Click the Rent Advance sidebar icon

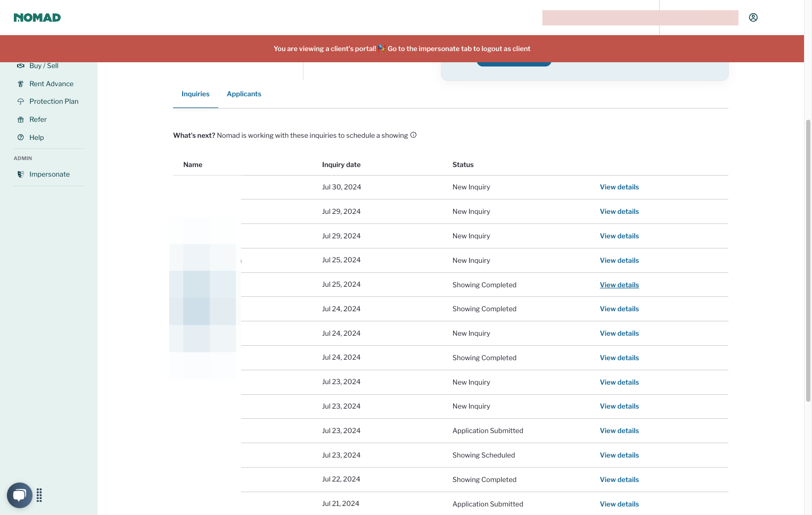[x=21, y=84]
